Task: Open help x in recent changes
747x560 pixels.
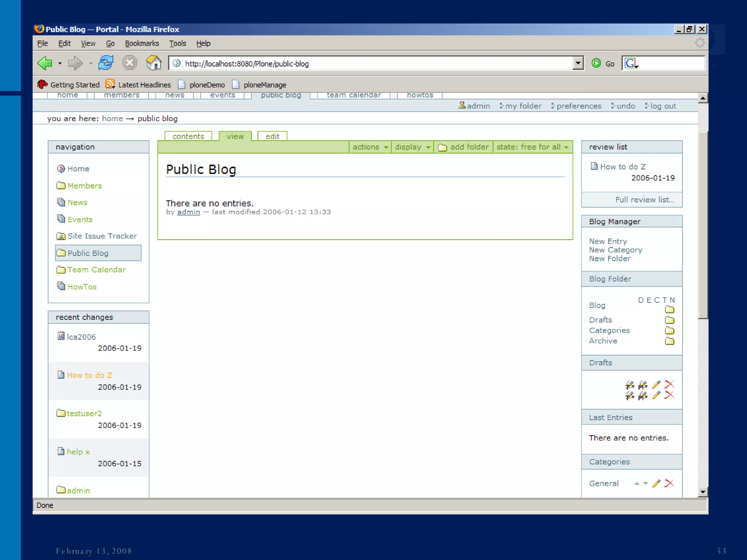Action: [x=78, y=452]
